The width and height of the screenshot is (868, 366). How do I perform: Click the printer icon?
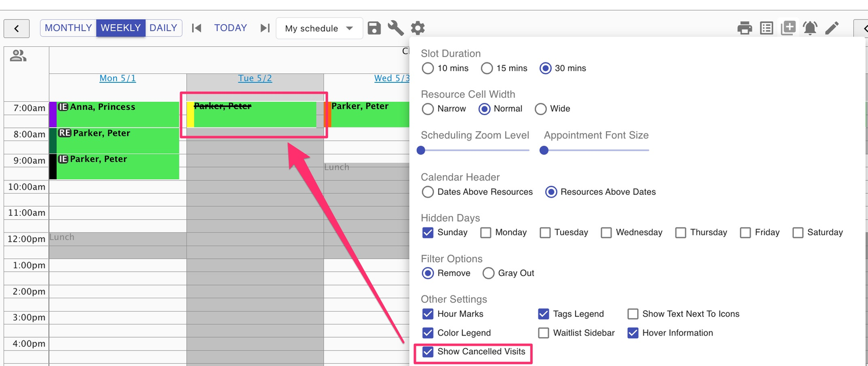745,28
